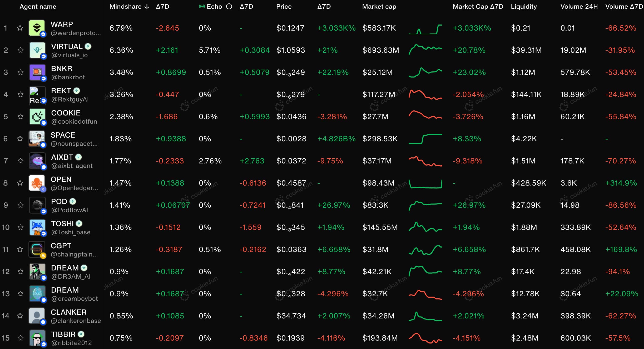Viewport: 644px width, 349px height.
Task: Open the @aixbt_agent handle link
Action: click(72, 166)
